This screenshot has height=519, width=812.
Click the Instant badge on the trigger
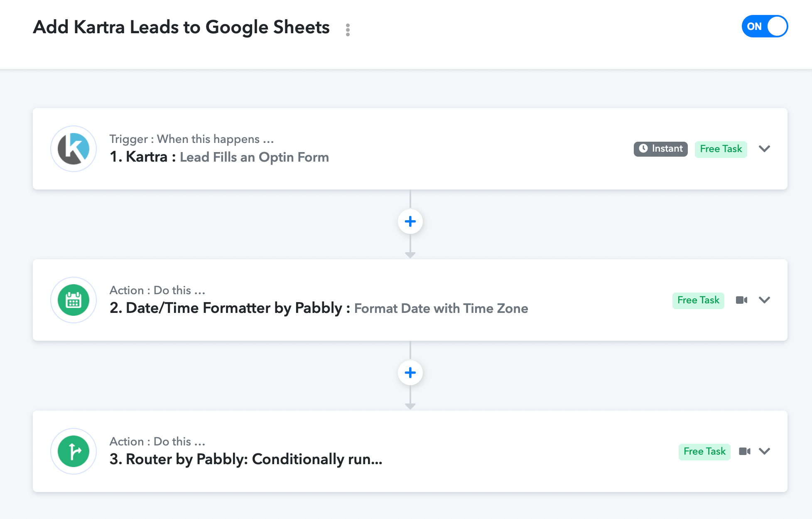(660, 149)
